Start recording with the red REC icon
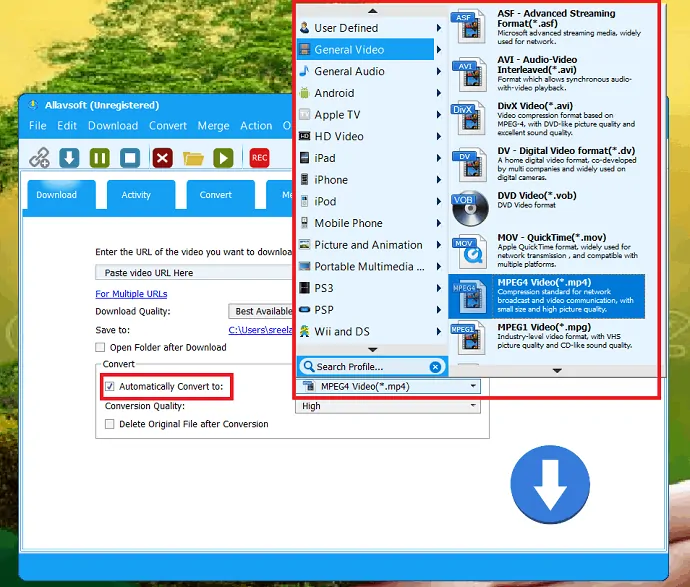The image size is (690, 587). coord(260,158)
